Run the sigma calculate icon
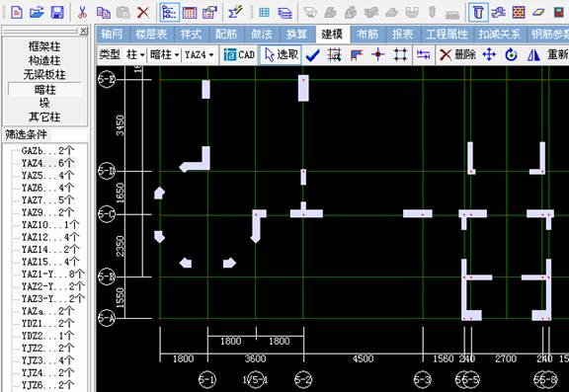This screenshot has width=569, height=392. tap(235, 12)
